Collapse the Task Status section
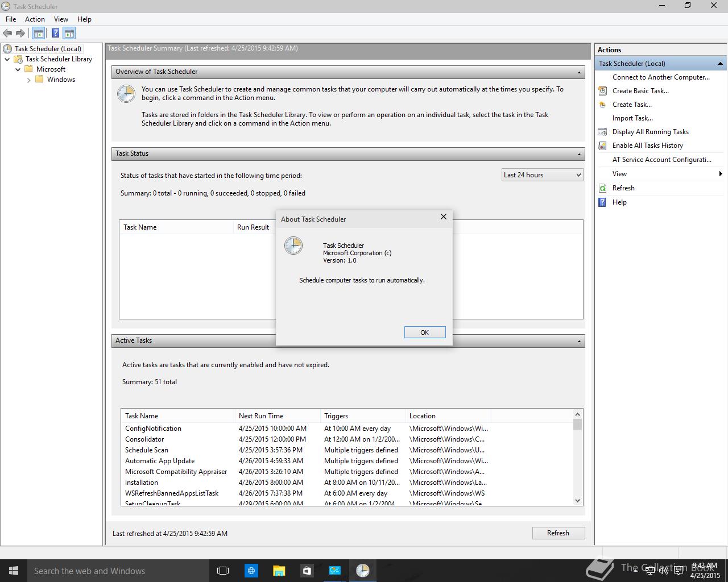This screenshot has width=728, height=582. click(579, 154)
